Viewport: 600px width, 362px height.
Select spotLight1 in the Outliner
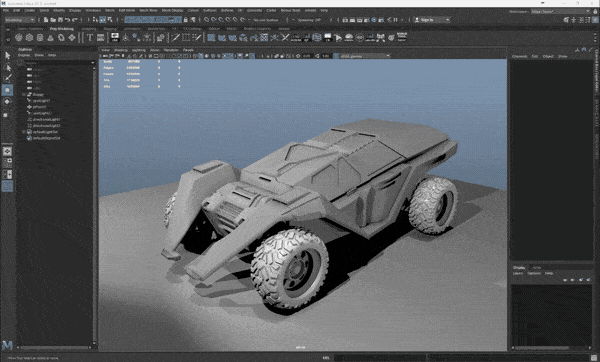[41, 101]
